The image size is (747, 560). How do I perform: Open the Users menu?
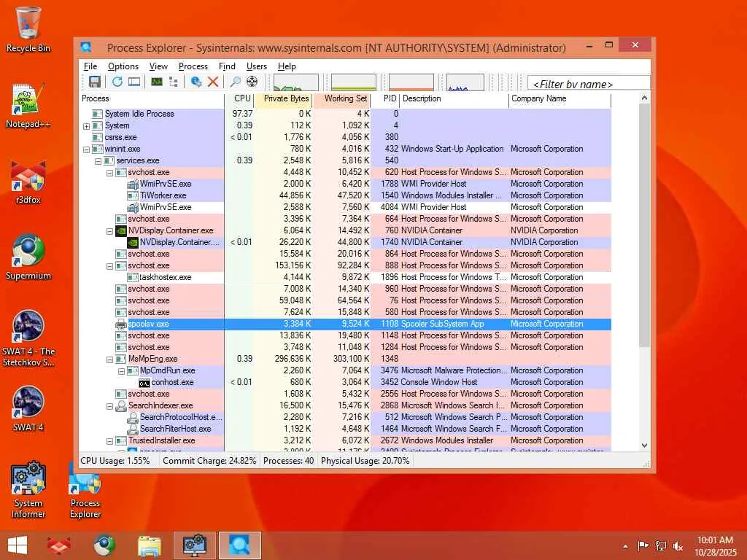point(256,66)
